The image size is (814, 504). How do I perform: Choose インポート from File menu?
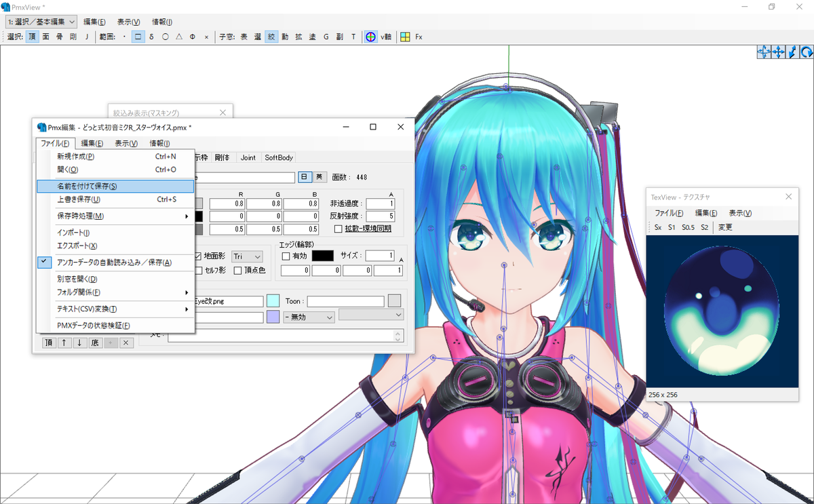point(115,232)
